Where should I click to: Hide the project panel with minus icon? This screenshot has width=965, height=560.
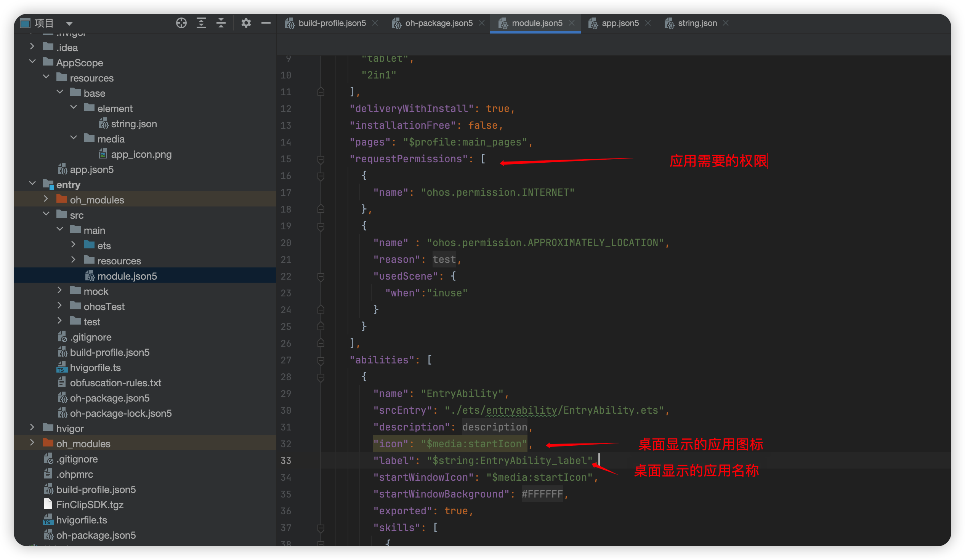pyautogui.click(x=266, y=23)
